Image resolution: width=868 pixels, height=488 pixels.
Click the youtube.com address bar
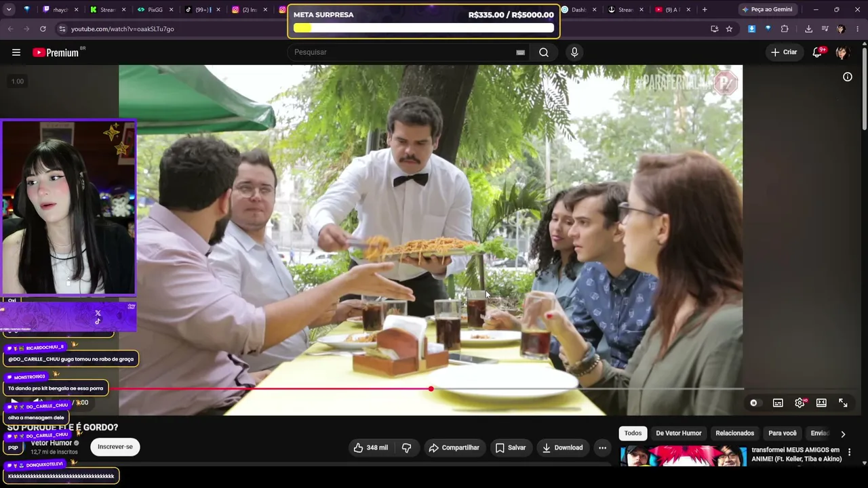tap(123, 29)
